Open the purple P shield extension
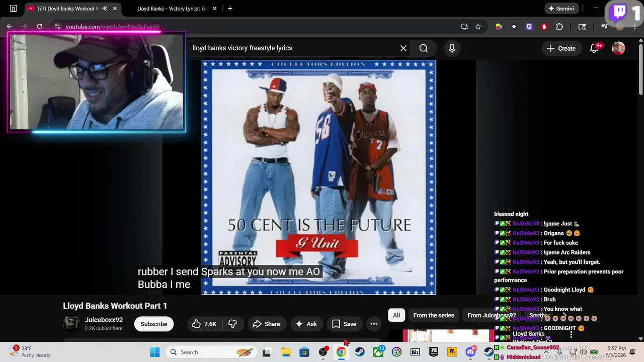Image resolution: width=644 pixels, height=362 pixels. pos(529,27)
